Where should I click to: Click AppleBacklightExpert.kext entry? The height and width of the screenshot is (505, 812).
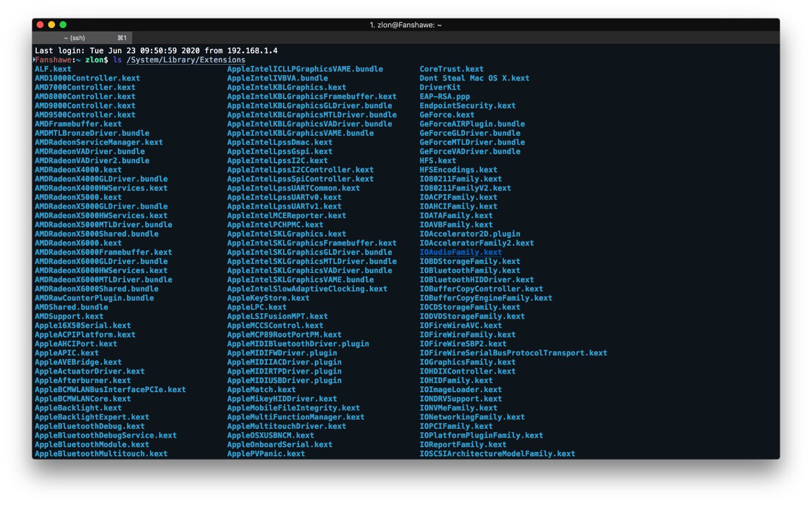(92, 417)
